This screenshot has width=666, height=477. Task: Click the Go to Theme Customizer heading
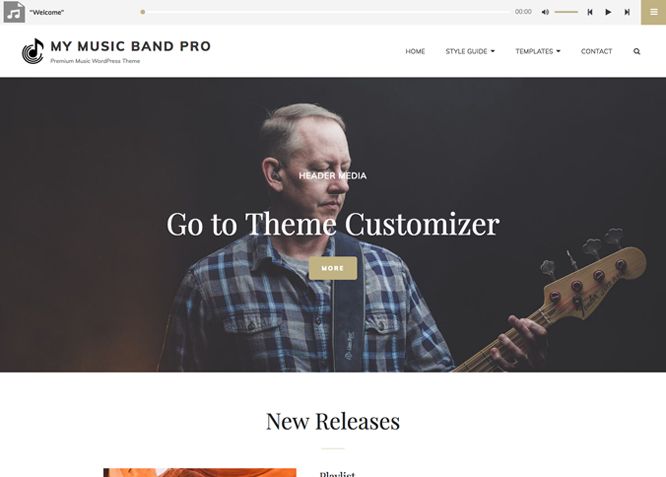[x=333, y=224]
